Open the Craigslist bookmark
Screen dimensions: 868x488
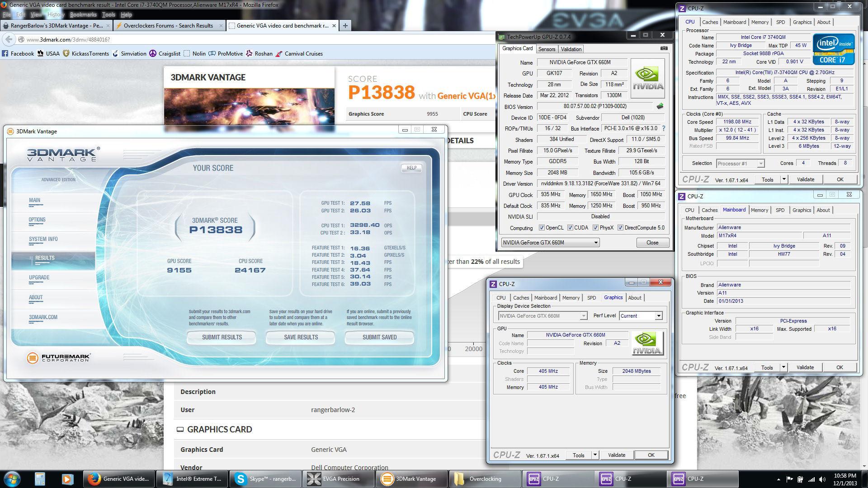pyautogui.click(x=165, y=53)
